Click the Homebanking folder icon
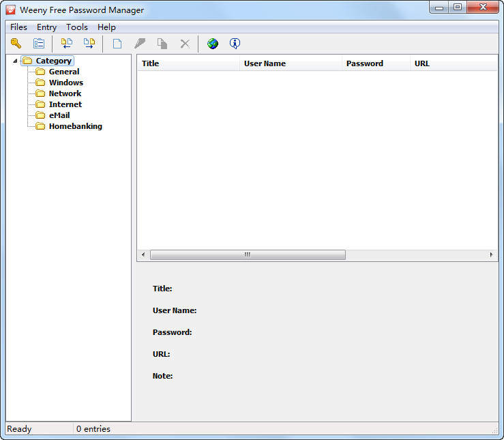The width and height of the screenshot is (504, 440). pos(40,126)
